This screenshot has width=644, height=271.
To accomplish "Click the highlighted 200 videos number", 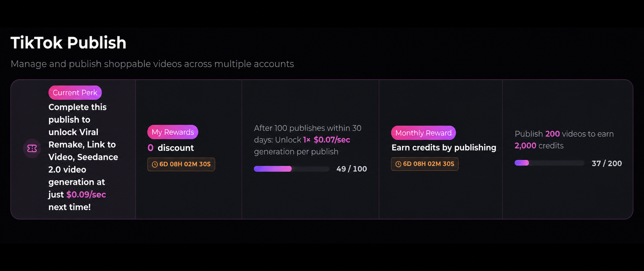I will click(552, 134).
